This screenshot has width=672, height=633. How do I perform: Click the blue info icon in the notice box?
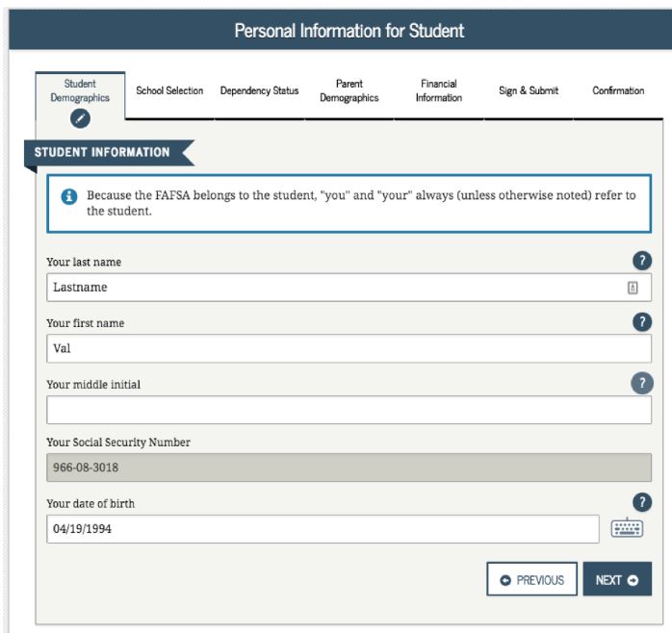[69, 196]
